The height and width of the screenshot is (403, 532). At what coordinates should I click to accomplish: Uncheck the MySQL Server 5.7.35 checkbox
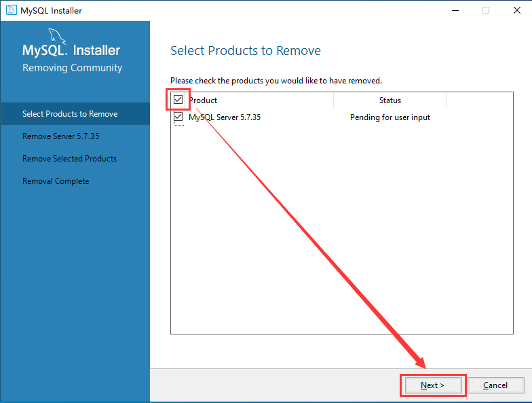178,117
